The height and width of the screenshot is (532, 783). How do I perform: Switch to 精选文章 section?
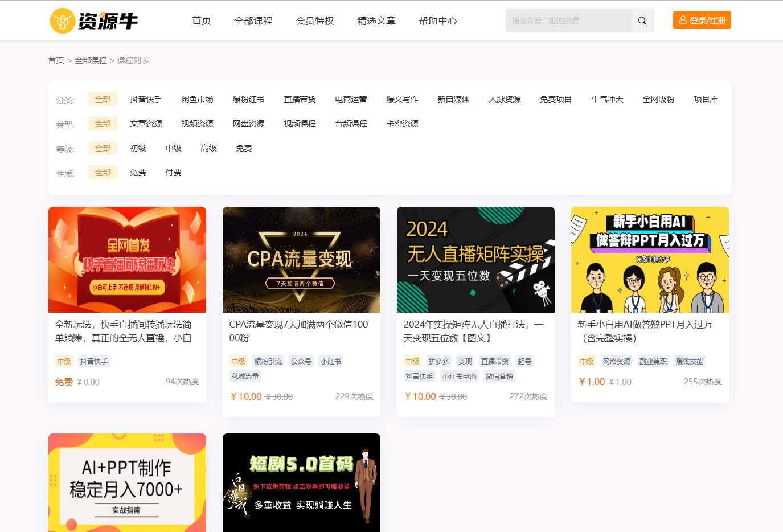tap(375, 21)
